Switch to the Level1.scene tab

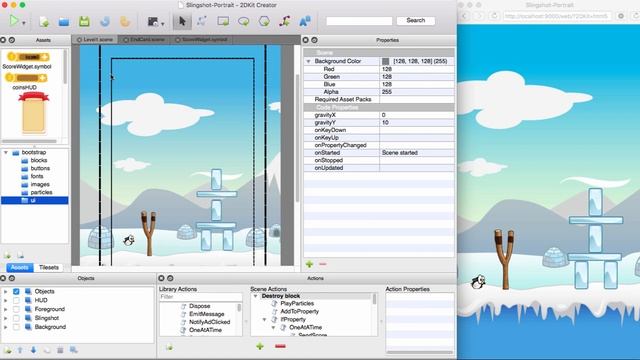click(95, 40)
